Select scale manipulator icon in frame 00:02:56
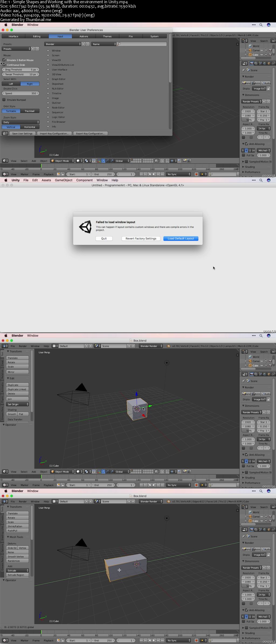Screen dimensions: 276x644 pos(112,472)
